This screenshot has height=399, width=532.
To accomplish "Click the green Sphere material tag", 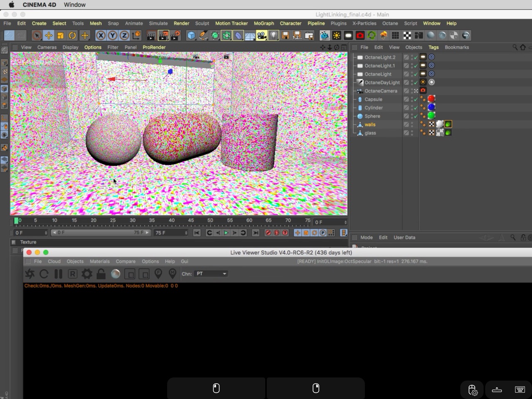I will [431, 116].
